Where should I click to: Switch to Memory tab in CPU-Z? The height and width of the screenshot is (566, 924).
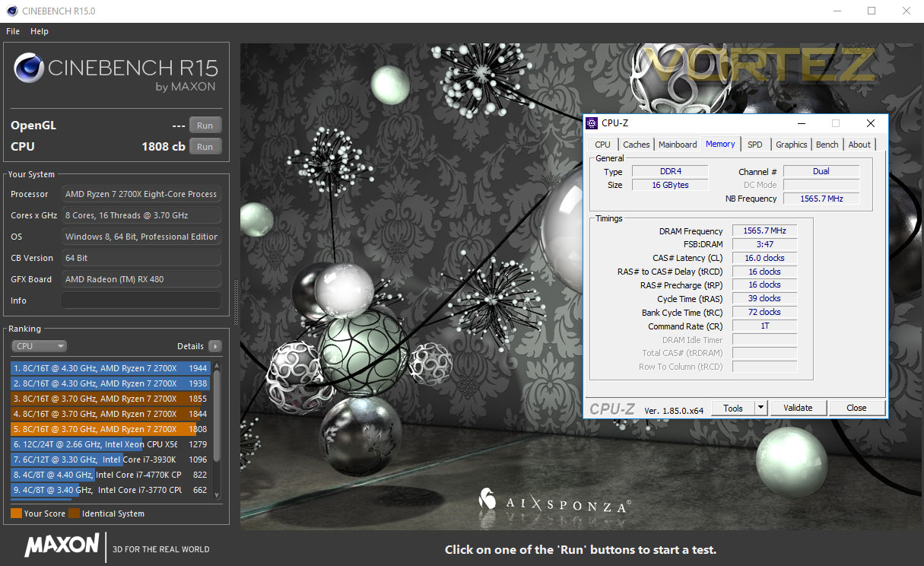pyautogui.click(x=720, y=144)
